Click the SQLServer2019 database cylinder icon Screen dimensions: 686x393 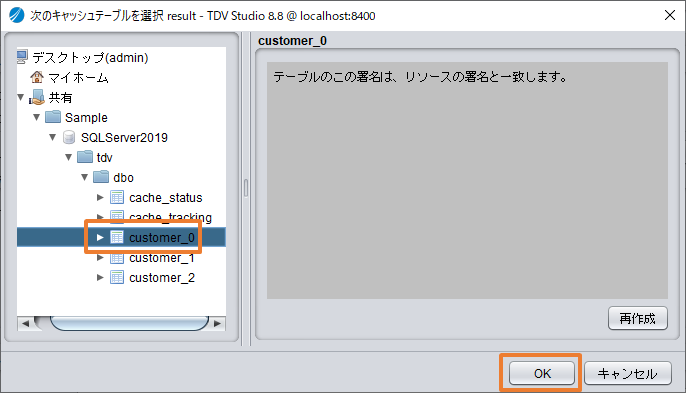(x=69, y=137)
